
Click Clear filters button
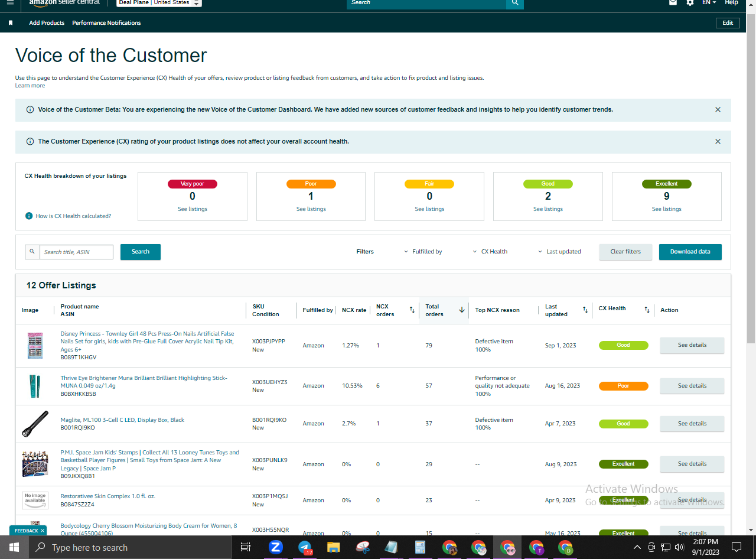tap(625, 252)
